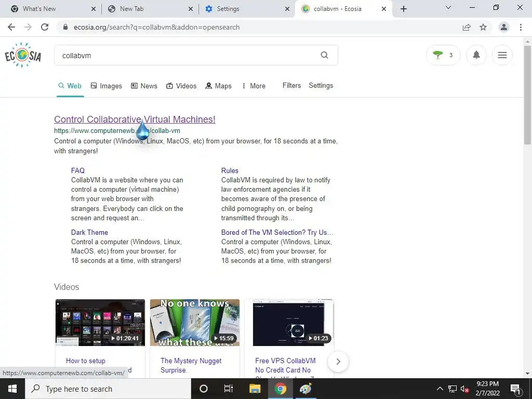This screenshot has height=399, width=532.
Task: Open 'How to setup' video title
Action: (x=86, y=361)
